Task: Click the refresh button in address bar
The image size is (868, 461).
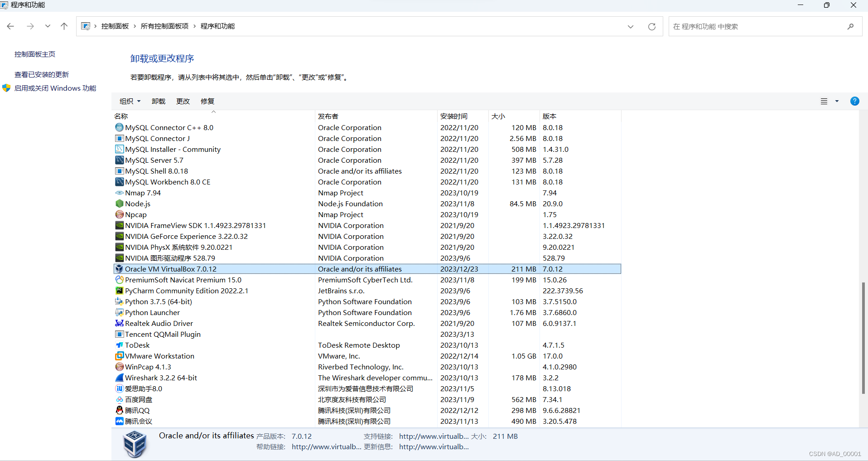Action: pyautogui.click(x=652, y=27)
